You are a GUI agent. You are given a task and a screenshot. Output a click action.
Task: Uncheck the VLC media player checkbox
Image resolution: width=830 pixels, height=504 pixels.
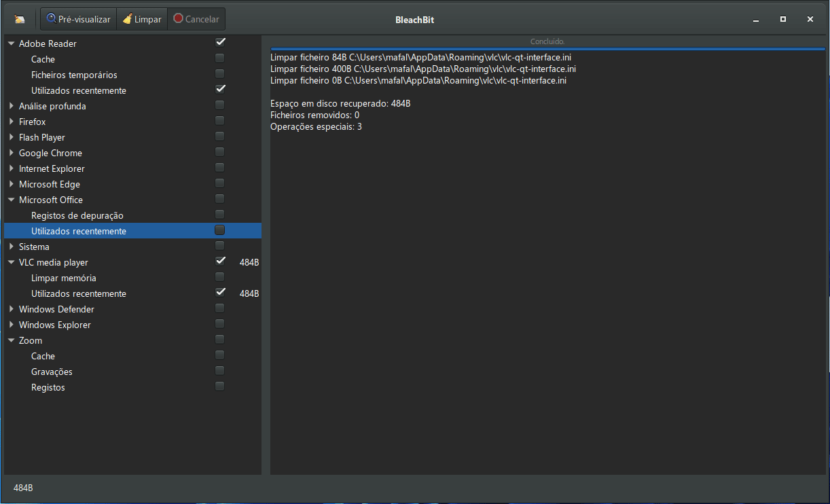tap(220, 261)
